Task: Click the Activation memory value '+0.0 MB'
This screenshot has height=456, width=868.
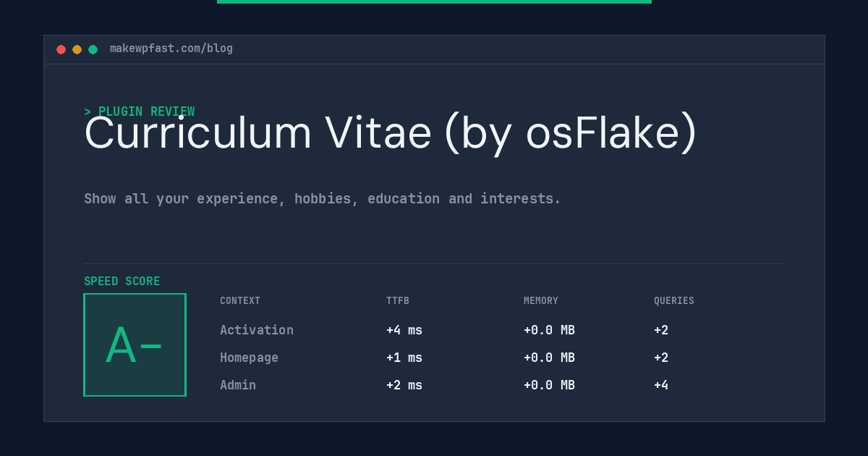Action: coord(549,330)
